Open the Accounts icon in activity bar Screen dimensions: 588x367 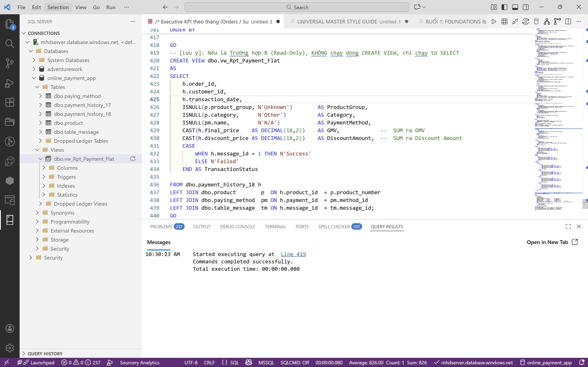click(x=10, y=328)
